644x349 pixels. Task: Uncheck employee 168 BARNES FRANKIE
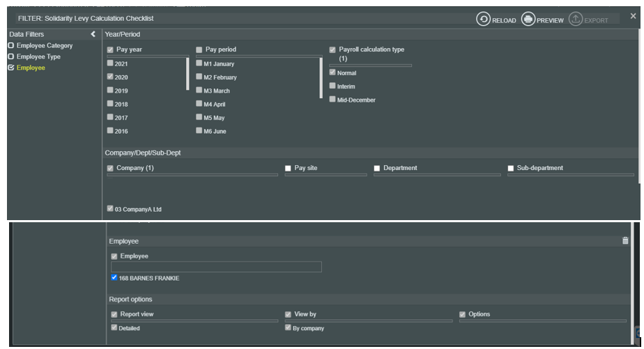(114, 278)
